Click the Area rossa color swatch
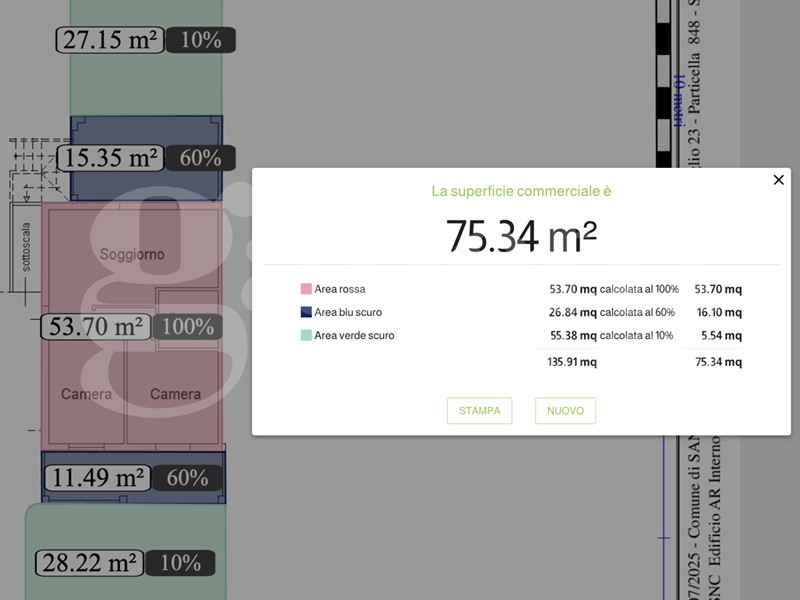Screen dimensions: 800x600 click(x=306, y=289)
